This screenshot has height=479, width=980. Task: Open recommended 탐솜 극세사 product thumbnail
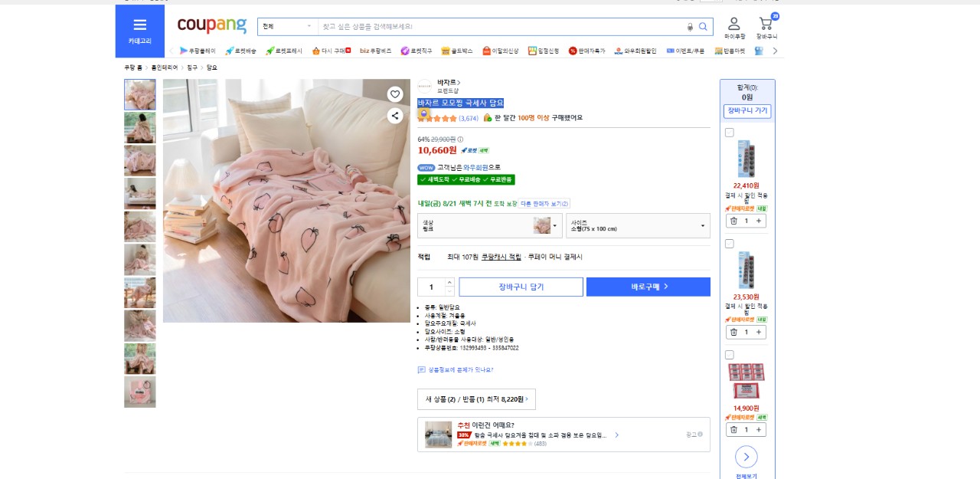coord(439,435)
